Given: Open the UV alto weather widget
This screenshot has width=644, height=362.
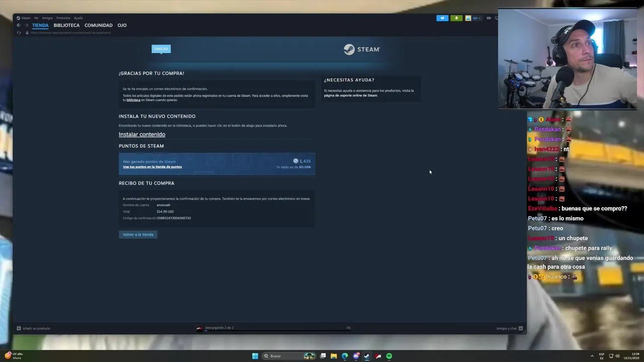Looking at the screenshot, I should [x=14, y=356].
